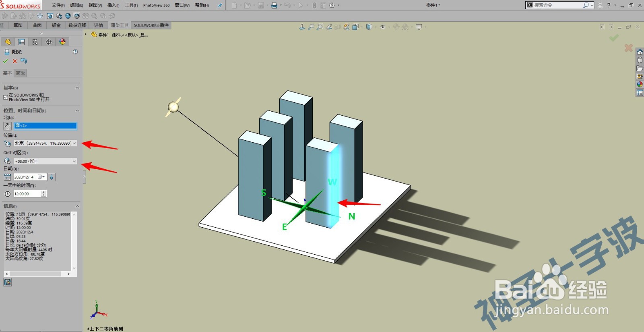Collapse the 信息 section
This screenshot has height=332, width=644.
(77, 206)
